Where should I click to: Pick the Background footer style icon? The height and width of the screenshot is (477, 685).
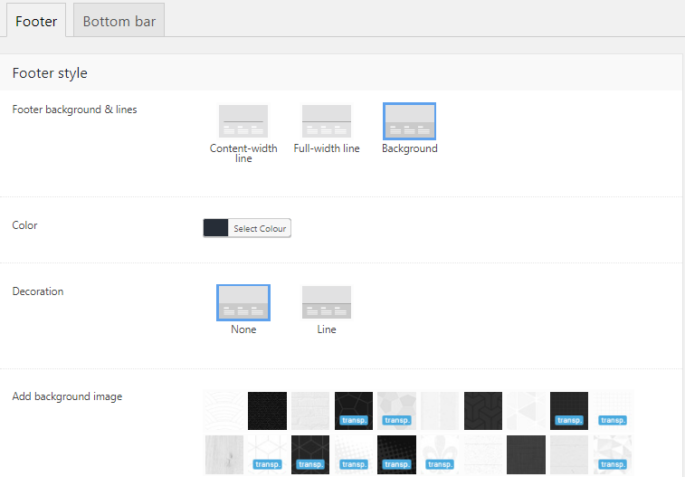(x=409, y=121)
